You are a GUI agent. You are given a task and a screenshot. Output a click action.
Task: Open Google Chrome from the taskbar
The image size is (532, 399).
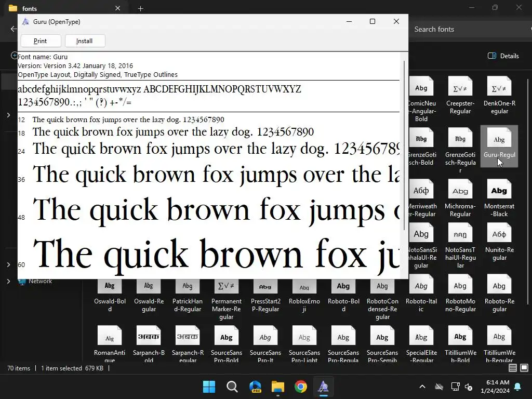[x=301, y=387]
